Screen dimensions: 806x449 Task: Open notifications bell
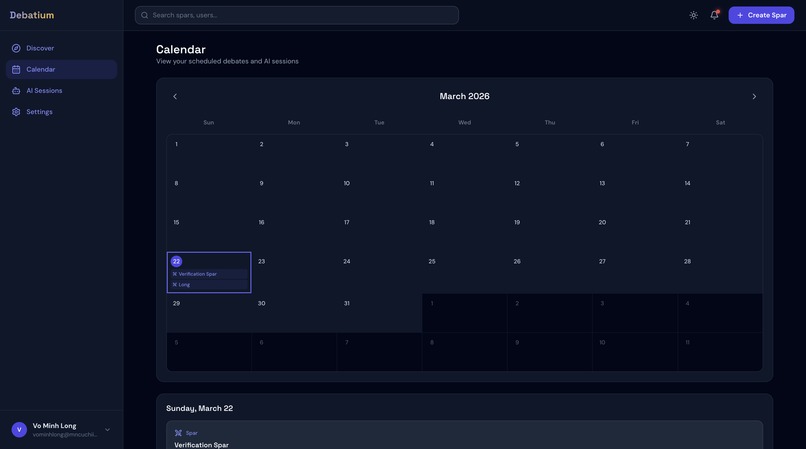pos(715,15)
